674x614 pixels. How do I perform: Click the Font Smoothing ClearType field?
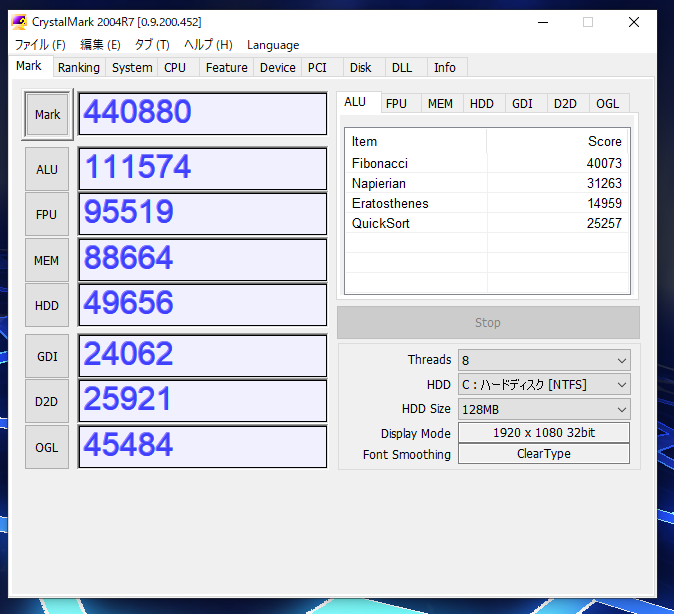(544, 454)
